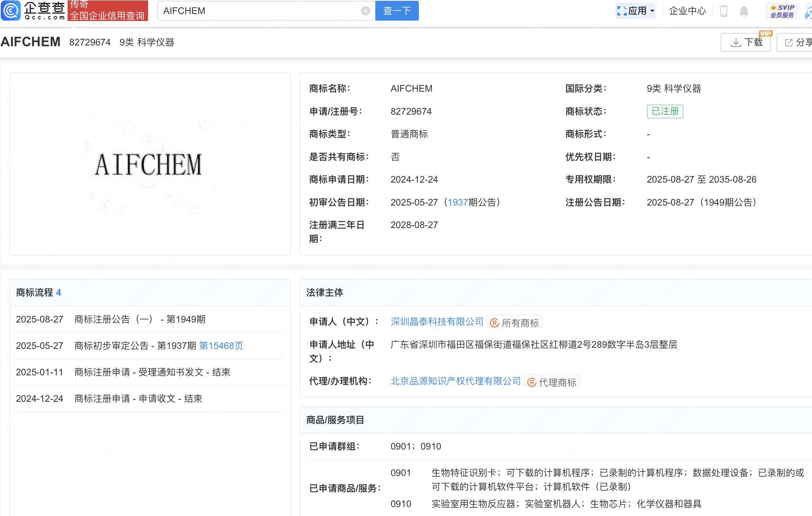Open agent 北京品源知识产权代理有限公司 link

(x=455, y=381)
